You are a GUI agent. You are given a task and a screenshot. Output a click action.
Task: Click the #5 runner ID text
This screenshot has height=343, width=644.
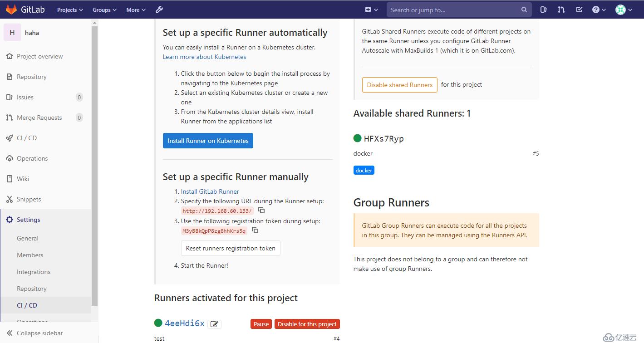coord(536,153)
